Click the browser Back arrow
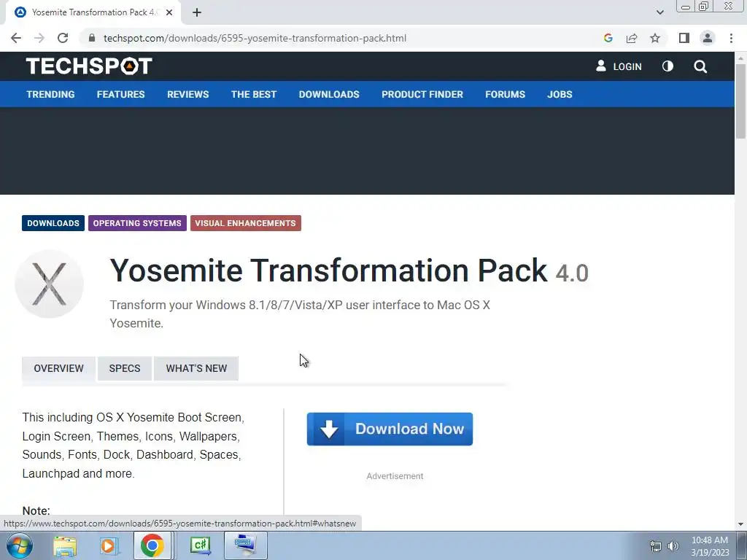747x560 pixels. pos(16,38)
